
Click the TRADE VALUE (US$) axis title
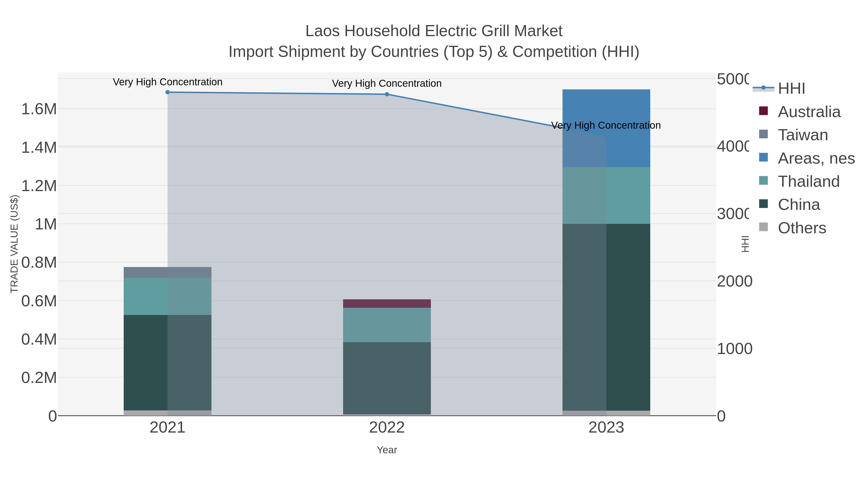(14, 244)
